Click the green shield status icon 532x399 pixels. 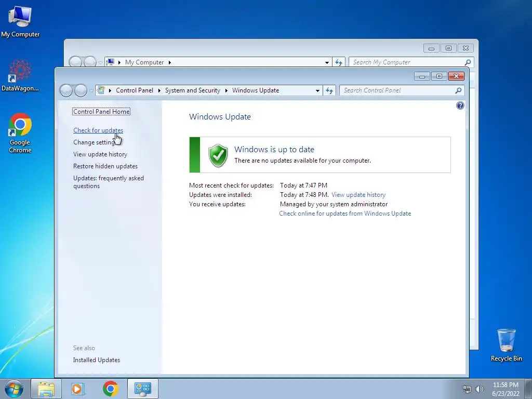[x=218, y=155]
